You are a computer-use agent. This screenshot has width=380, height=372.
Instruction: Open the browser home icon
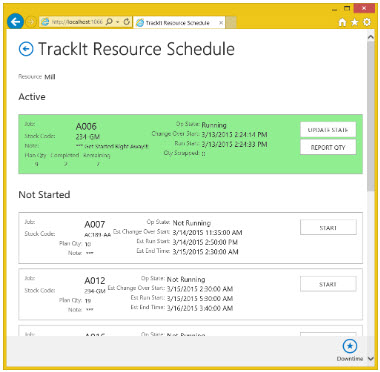342,22
